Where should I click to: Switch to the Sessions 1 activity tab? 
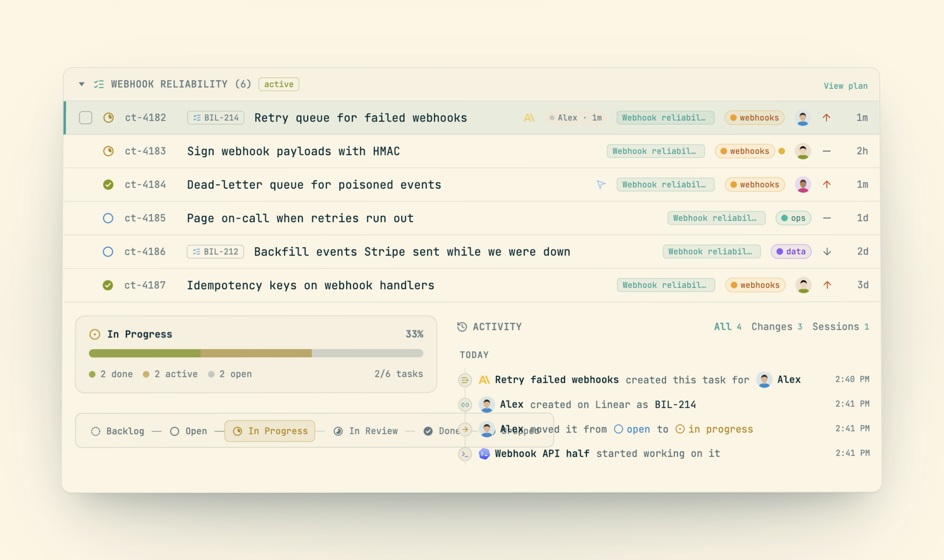coord(841,327)
